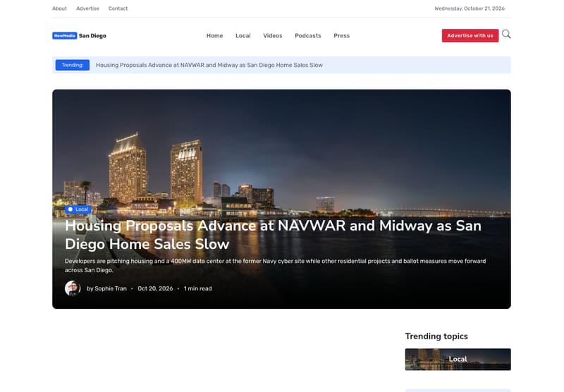564x392 pixels.
Task: Open the Podcasts menu item
Action: point(308,35)
